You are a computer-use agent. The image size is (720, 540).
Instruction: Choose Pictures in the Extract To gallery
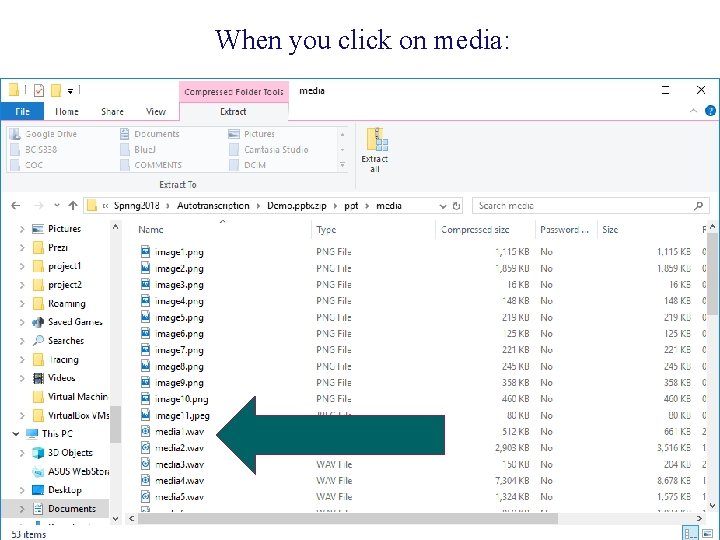click(x=252, y=134)
